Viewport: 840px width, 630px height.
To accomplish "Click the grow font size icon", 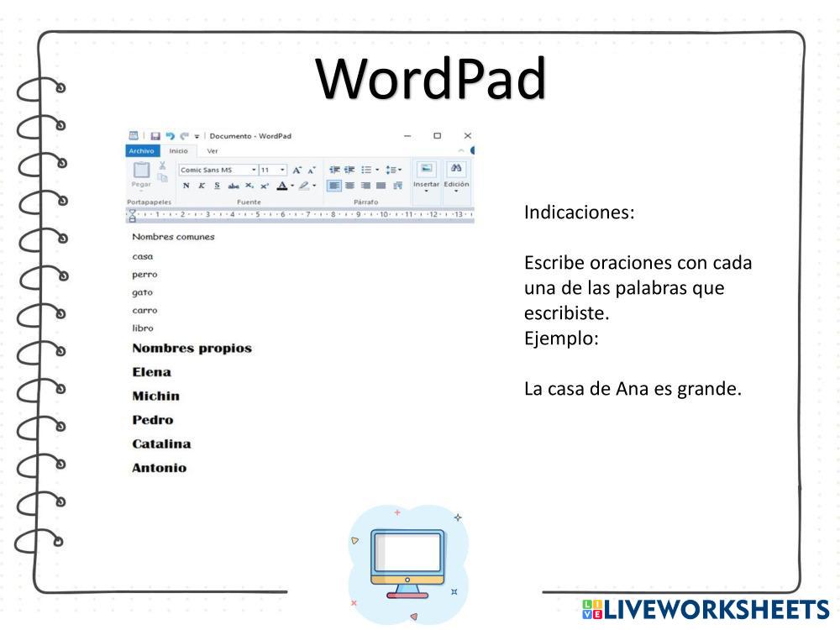I will pos(297,170).
